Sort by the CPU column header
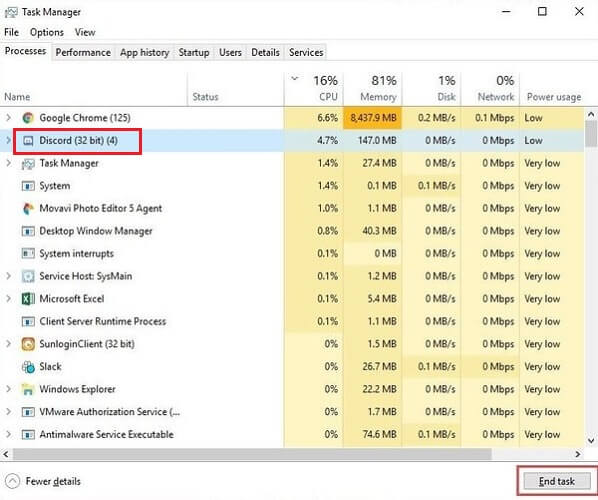 [314, 89]
